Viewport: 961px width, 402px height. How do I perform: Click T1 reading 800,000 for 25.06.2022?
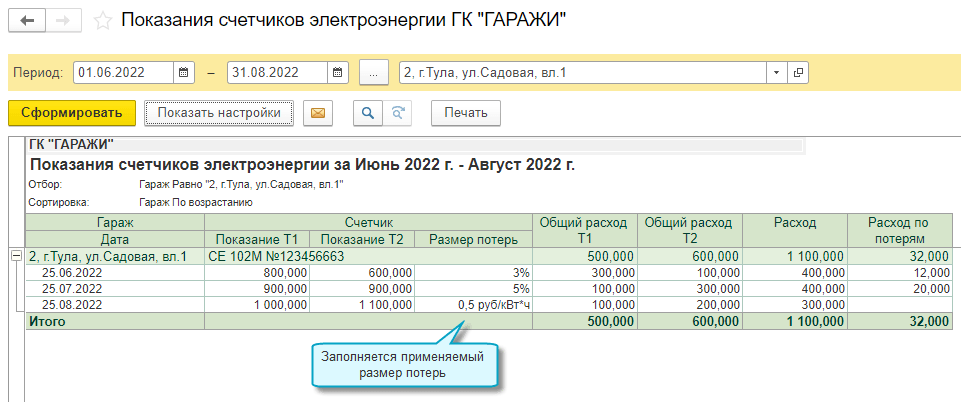tap(257, 272)
